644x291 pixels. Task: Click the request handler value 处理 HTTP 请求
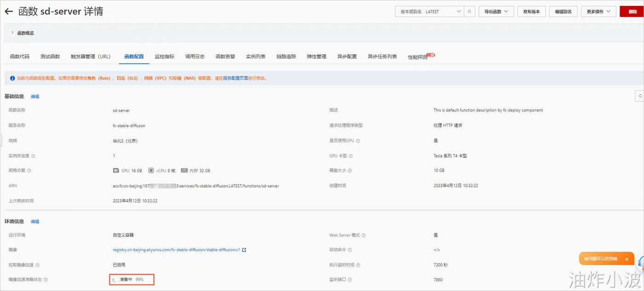[448, 126]
